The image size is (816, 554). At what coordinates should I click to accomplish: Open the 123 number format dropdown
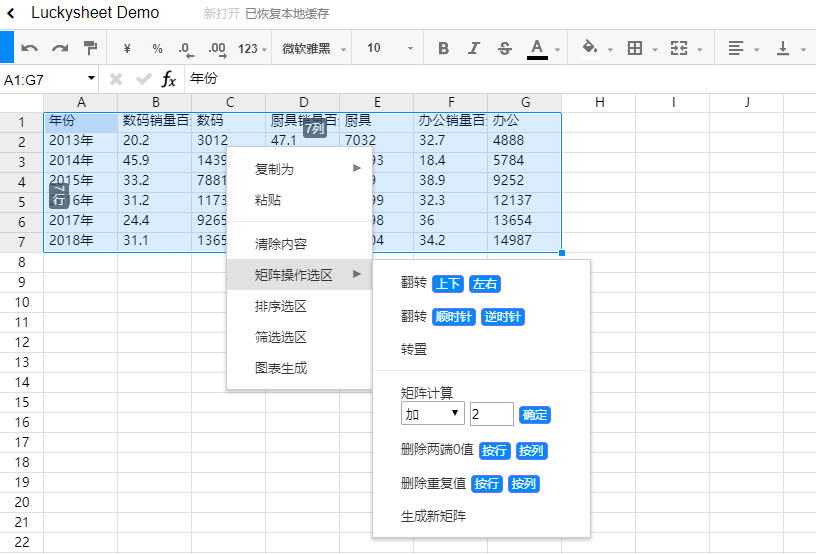click(252, 48)
